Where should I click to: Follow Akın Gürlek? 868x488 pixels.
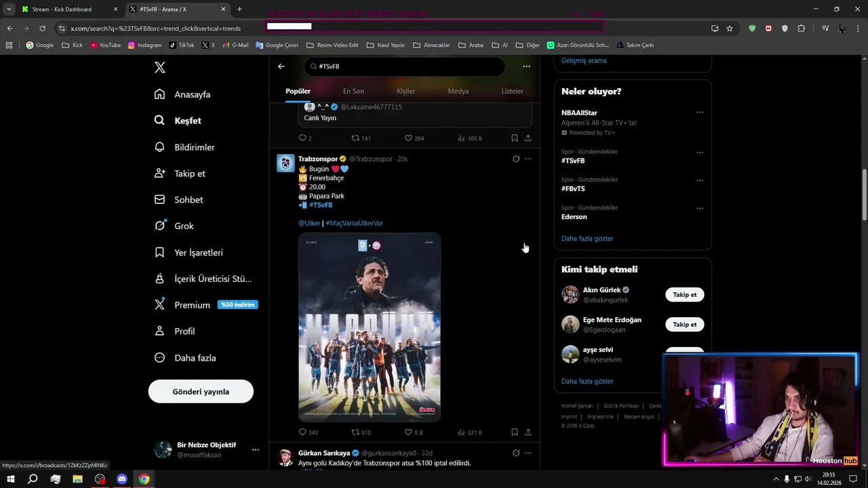pos(684,295)
